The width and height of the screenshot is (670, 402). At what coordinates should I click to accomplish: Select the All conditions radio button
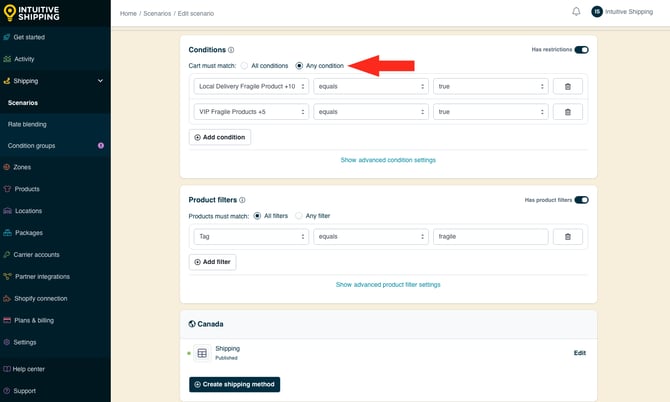(x=244, y=66)
